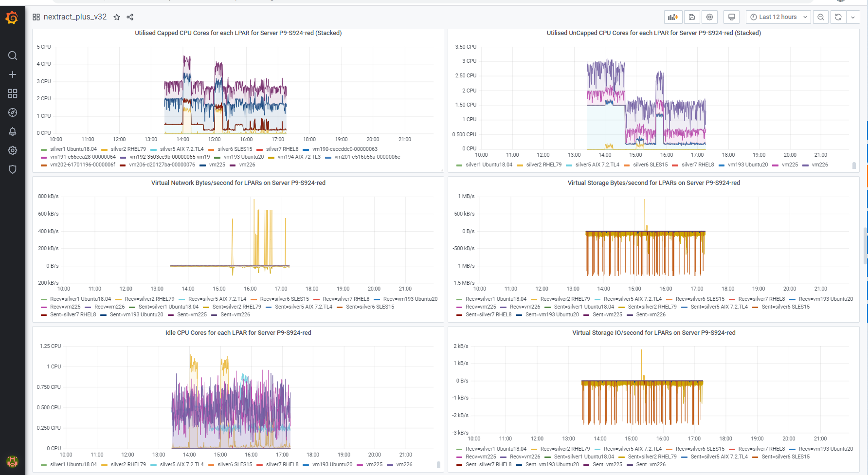868x475 pixels.
Task: Expand the refresh interval dropdown arrow
Action: tap(853, 17)
